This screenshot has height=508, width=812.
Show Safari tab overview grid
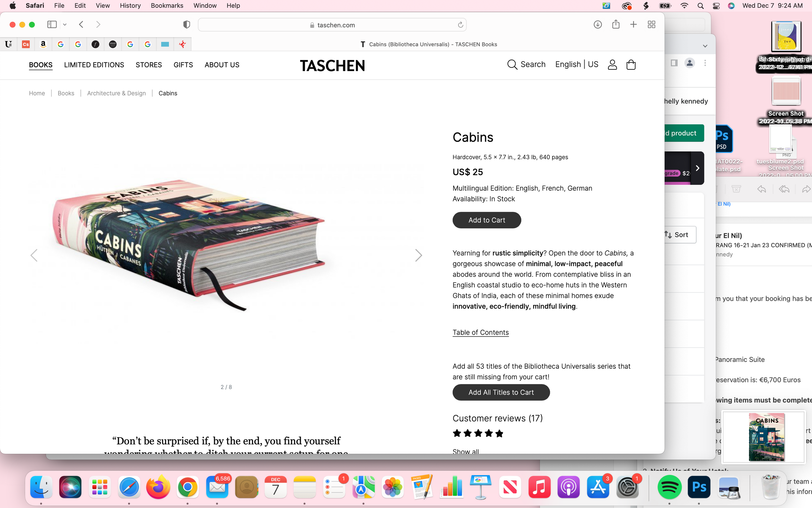pos(651,24)
